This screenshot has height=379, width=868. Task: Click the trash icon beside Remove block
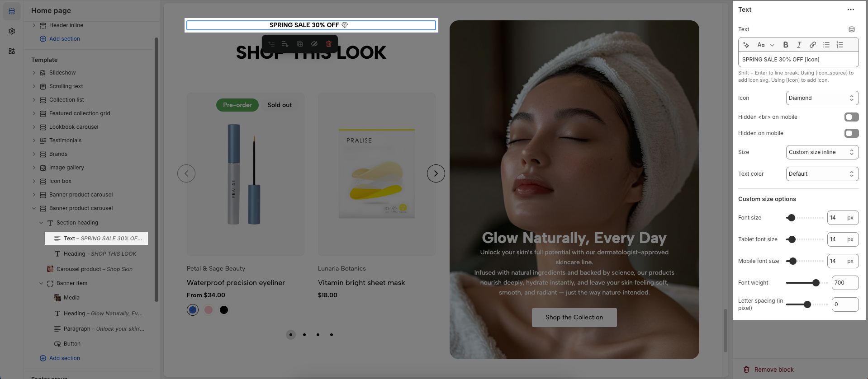point(746,370)
